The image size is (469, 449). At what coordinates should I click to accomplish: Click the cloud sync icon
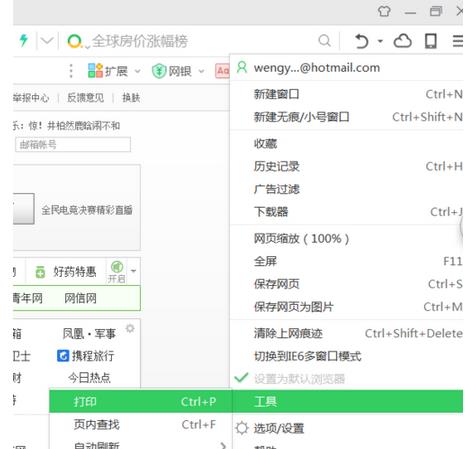click(402, 41)
